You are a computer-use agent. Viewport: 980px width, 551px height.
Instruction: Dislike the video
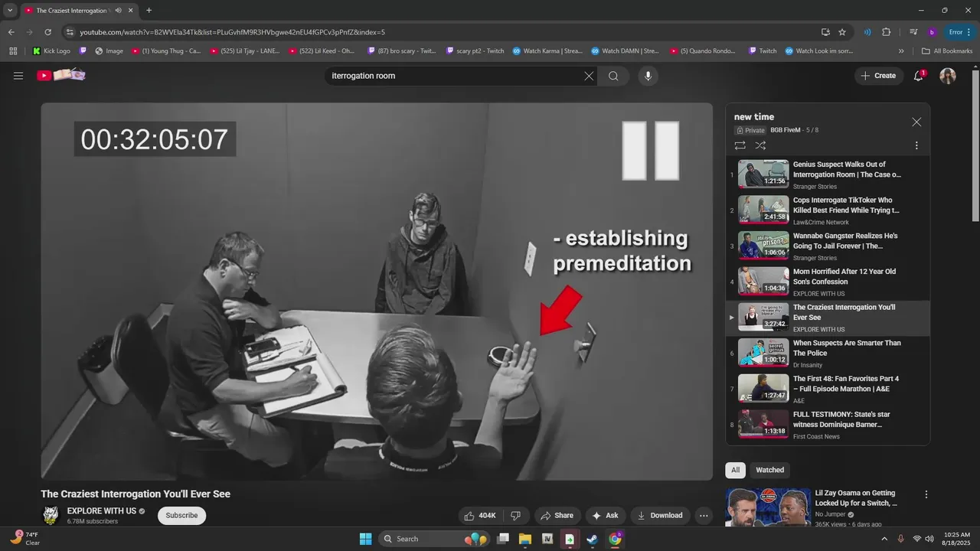(515, 516)
